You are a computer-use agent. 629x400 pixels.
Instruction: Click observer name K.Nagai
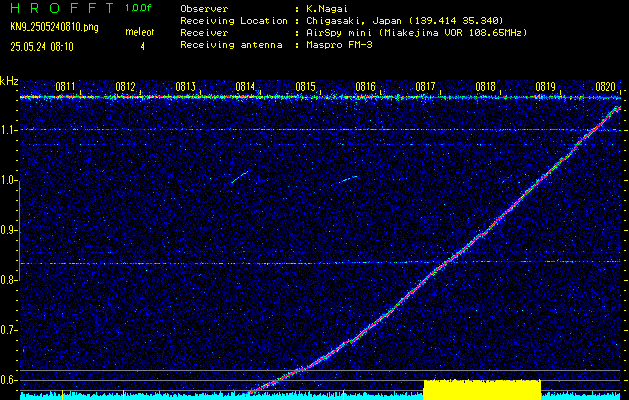click(x=326, y=9)
